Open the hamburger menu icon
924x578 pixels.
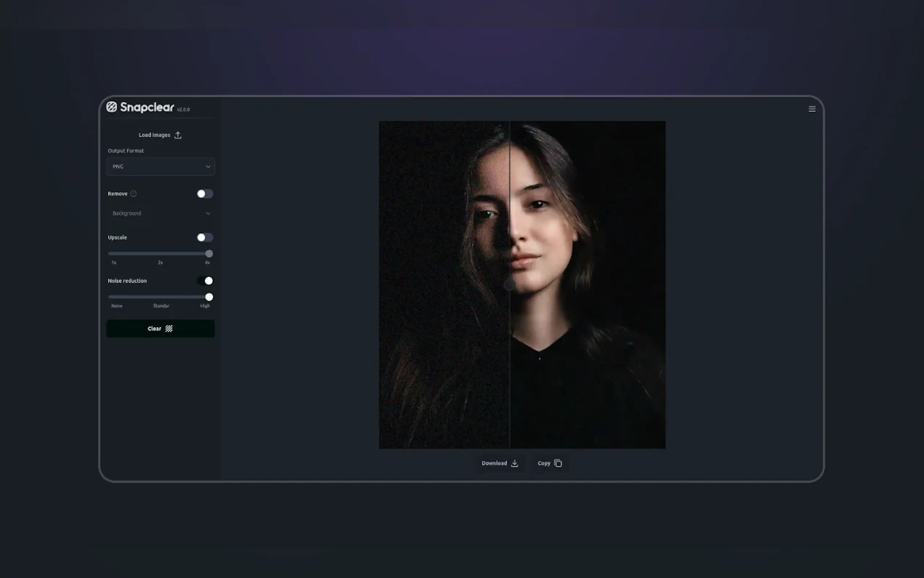pos(812,109)
